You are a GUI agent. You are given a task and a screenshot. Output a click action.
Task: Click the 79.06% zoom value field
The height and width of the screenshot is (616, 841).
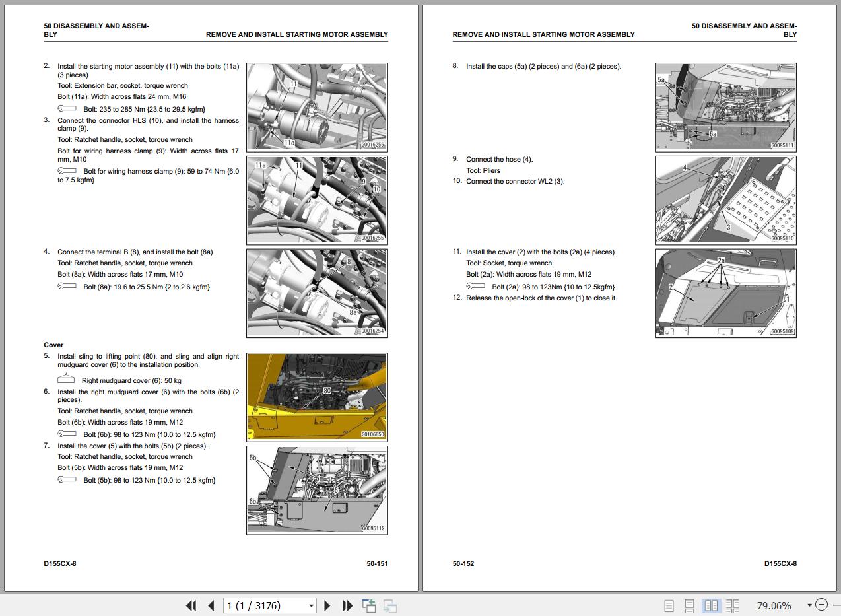coord(774,605)
